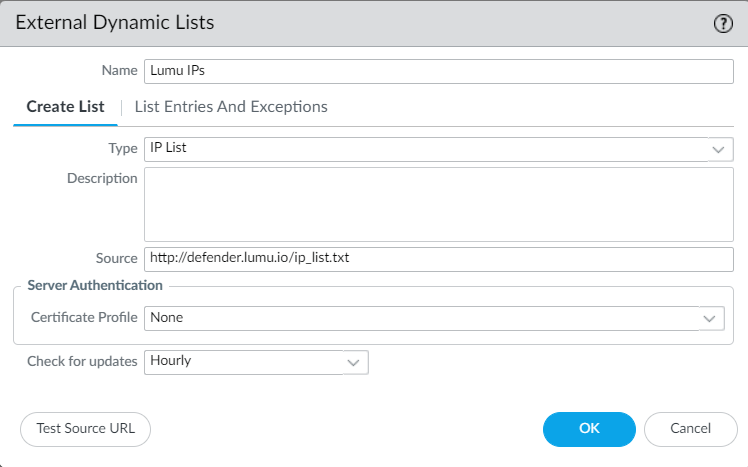748x467 pixels.
Task: Click the chevron arrow of the Type field
Action: pyautogui.click(x=718, y=149)
